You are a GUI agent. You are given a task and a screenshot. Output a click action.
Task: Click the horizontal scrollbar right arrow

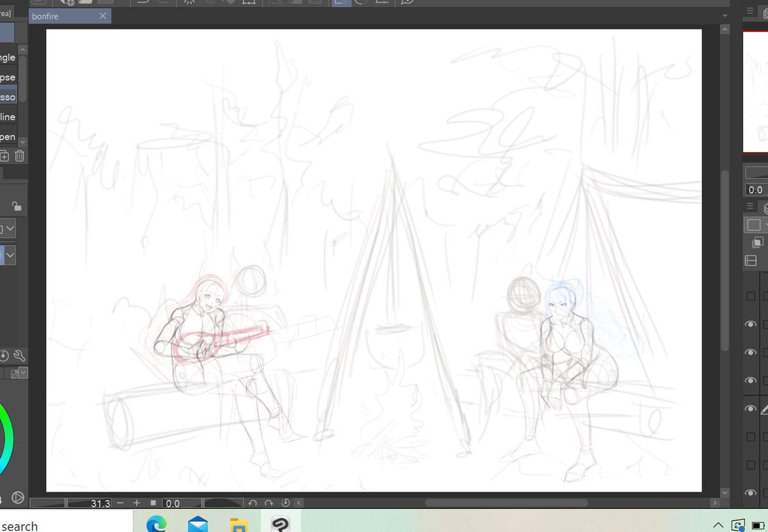[714, 504]
